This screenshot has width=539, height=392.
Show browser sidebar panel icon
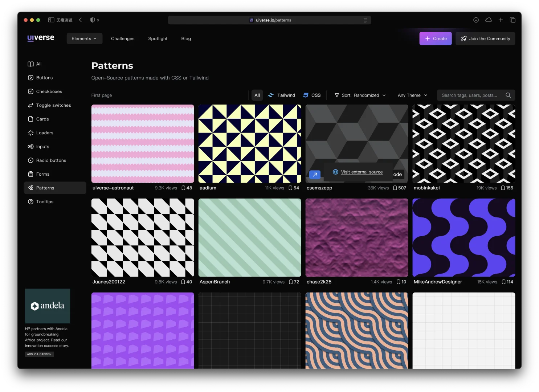[51, 20]
